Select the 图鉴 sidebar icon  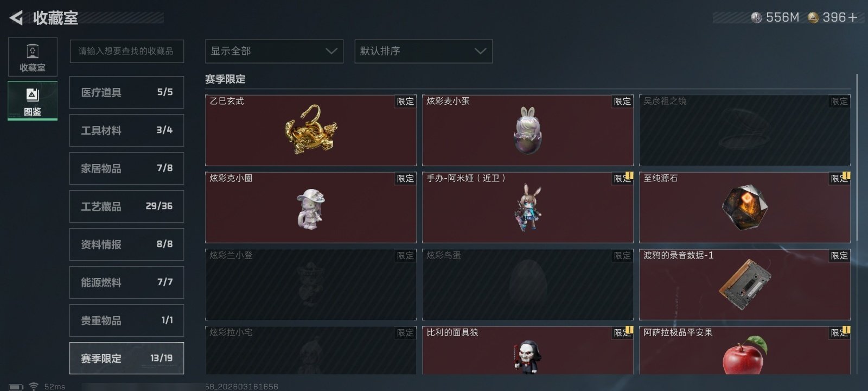(33, 101)
